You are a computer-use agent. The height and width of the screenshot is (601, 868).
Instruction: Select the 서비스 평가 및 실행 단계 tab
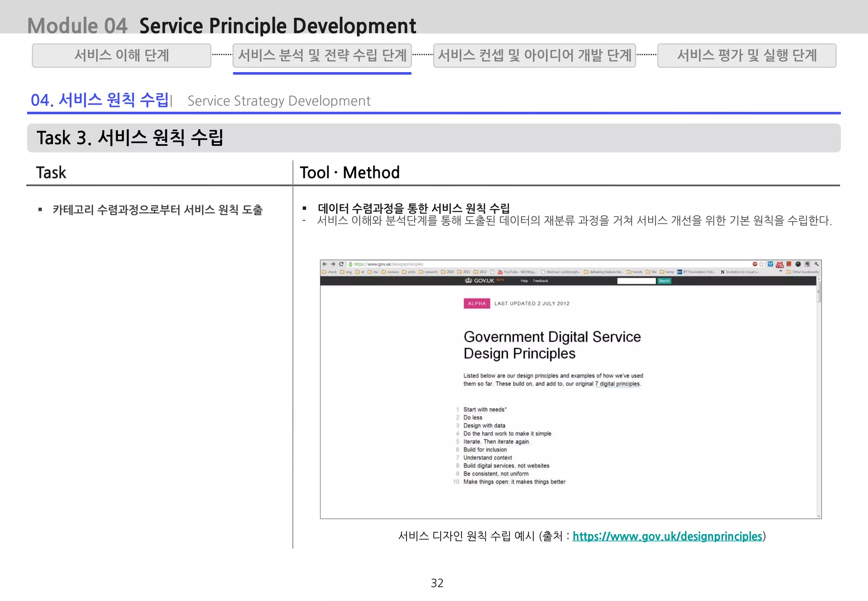(747, 56)
